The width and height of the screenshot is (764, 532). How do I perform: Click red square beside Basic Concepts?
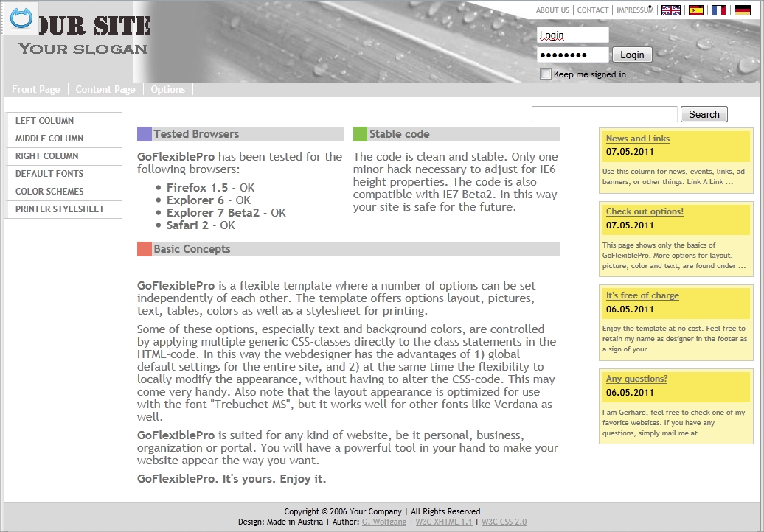tap(145, 249)
